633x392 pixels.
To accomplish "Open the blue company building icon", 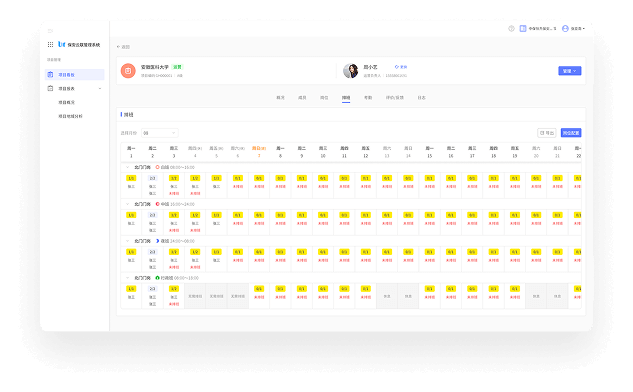I will pos(523,28).
